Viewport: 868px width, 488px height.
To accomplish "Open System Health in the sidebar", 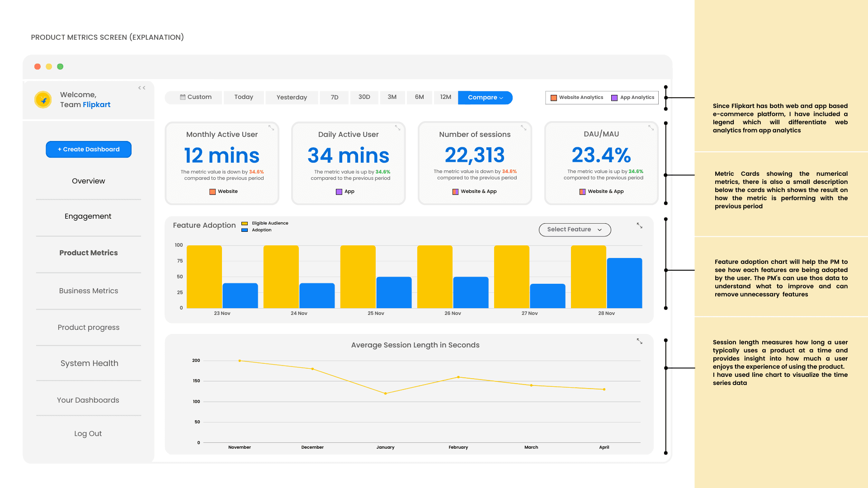I will point(90,363).
